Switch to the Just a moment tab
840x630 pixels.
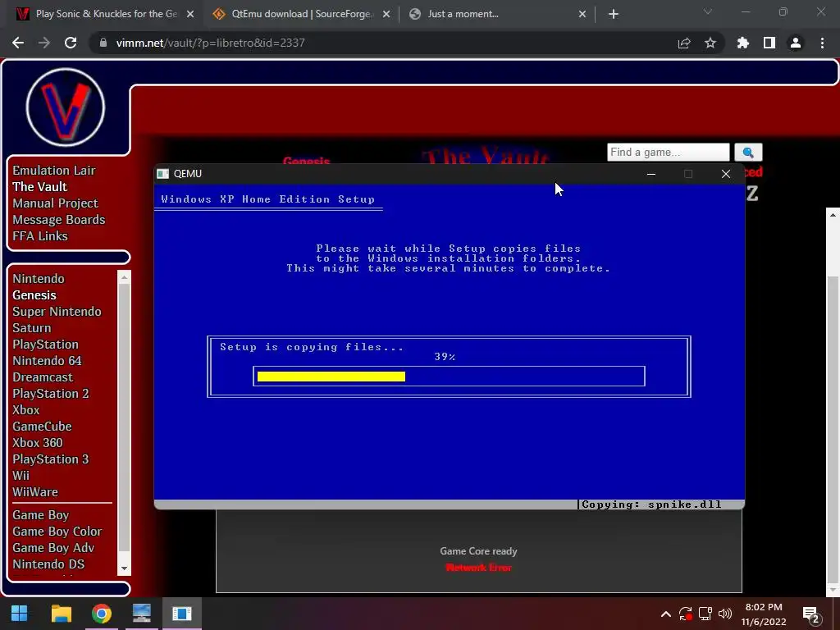pyautogui.click(x=497, y=14)
